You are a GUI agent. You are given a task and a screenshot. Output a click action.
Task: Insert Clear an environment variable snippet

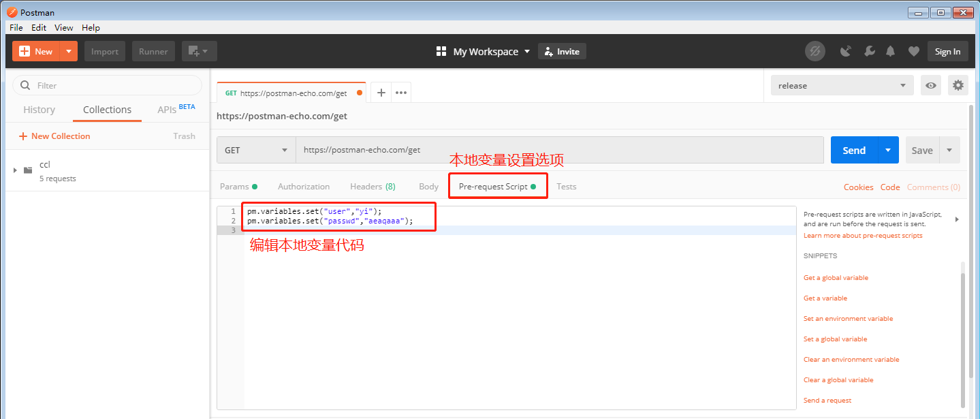pyautogui.click(x=851, y=360)
